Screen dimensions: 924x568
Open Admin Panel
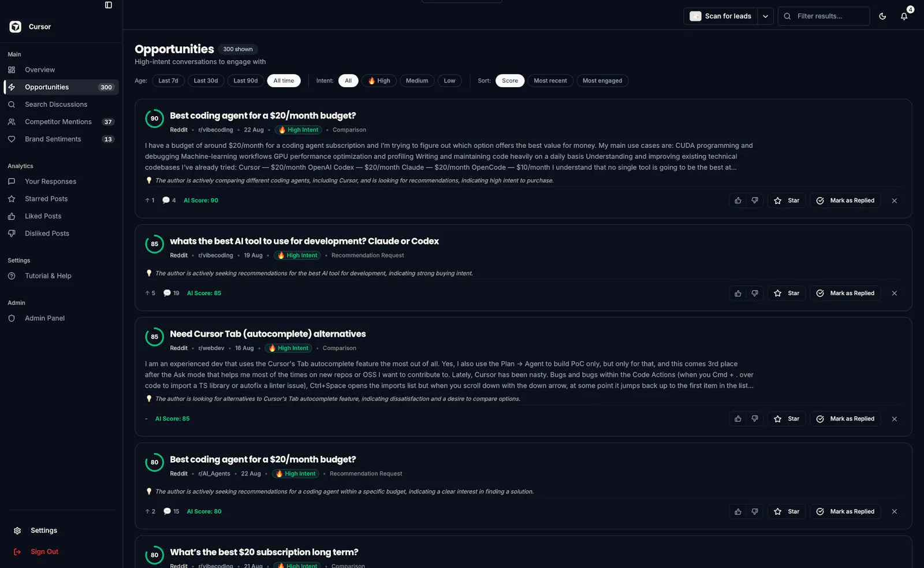pyautogui.click(x=61, y=318)
